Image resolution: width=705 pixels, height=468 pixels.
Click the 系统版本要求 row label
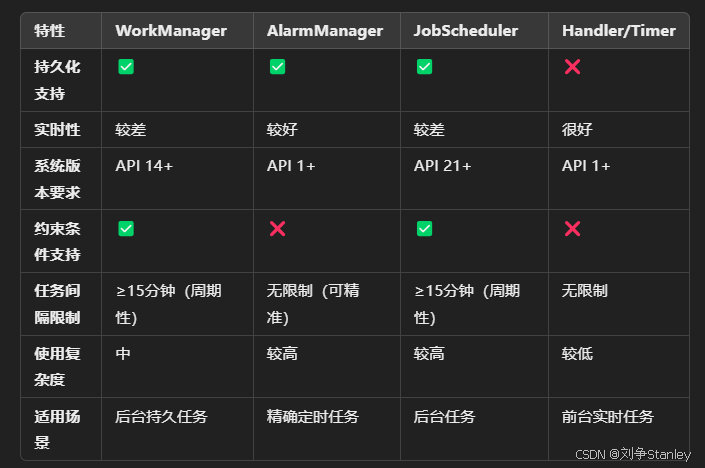57,179
